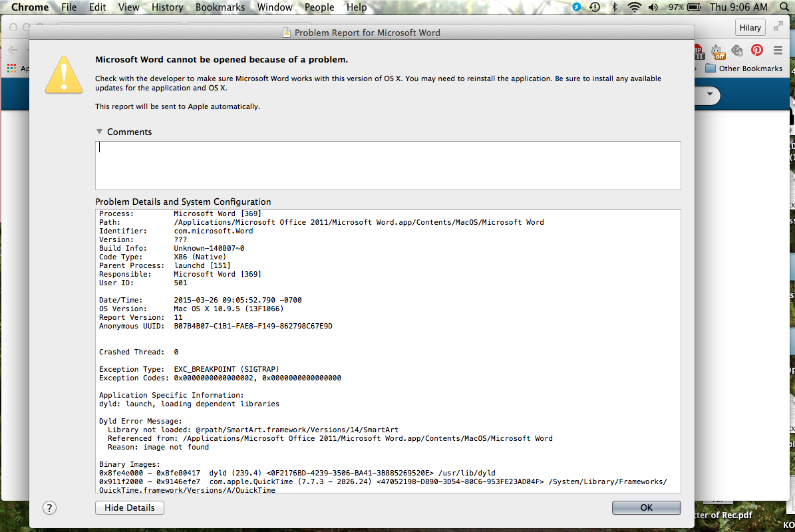This screenshot has width=795, height=532.
Task: Click the Build Info Unknown-140807~0 value
Action: (x=209, y=248)
